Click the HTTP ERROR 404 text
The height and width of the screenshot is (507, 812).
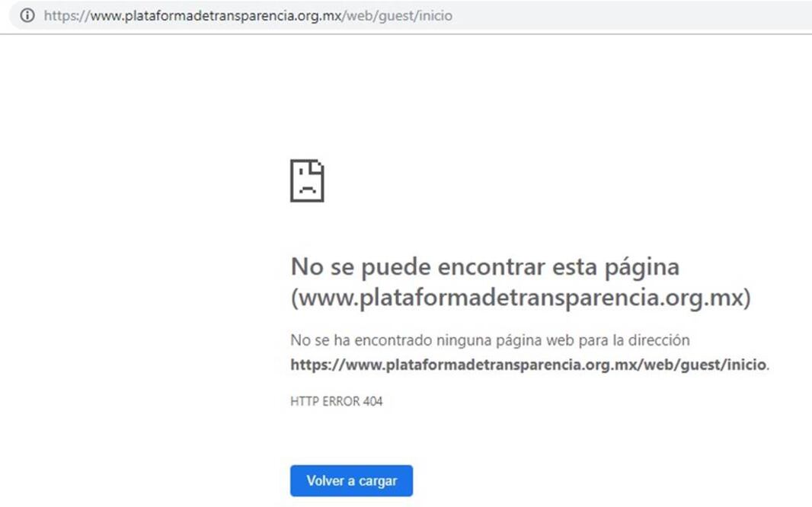click(337, 401)
